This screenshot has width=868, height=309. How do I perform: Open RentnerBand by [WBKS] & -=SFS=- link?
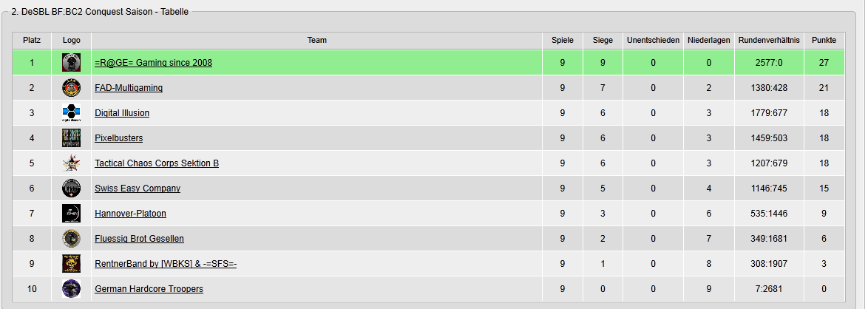pyautogui.click(x=166, y=264)
